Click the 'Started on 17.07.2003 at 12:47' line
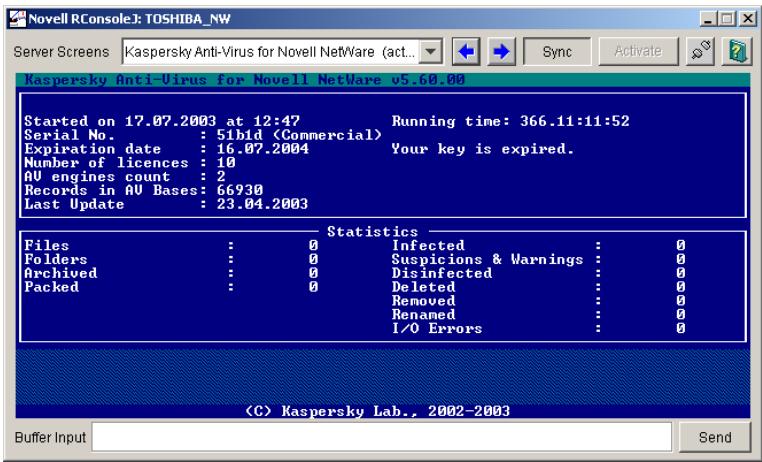The width and height of the screenshot is (762, 462). pyautogui.click(x=162, y=121)
